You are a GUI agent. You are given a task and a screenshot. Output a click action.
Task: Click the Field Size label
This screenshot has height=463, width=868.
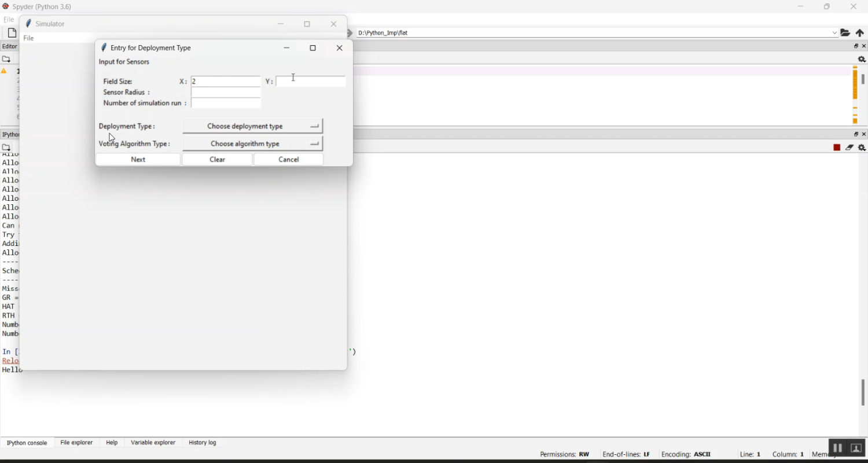coord(119,82)
